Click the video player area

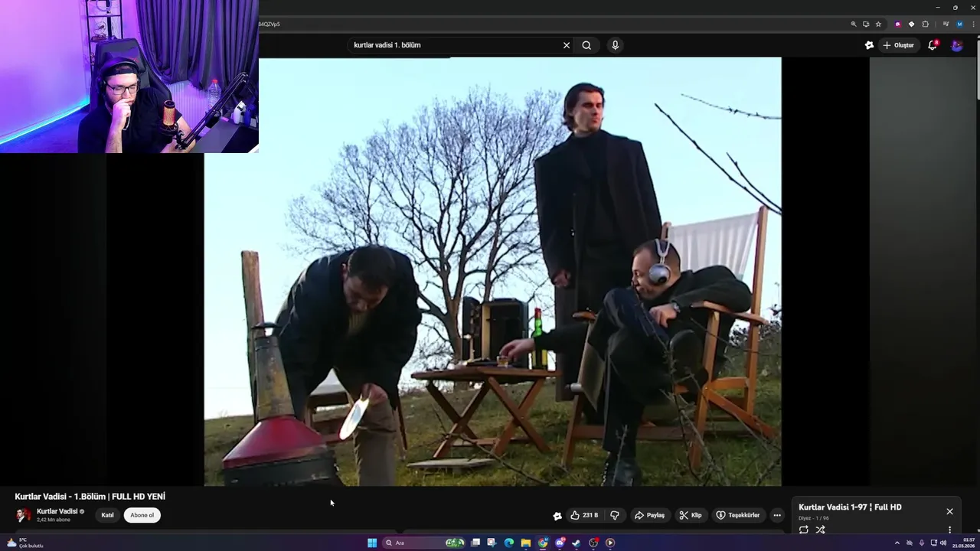coord(492,272)
